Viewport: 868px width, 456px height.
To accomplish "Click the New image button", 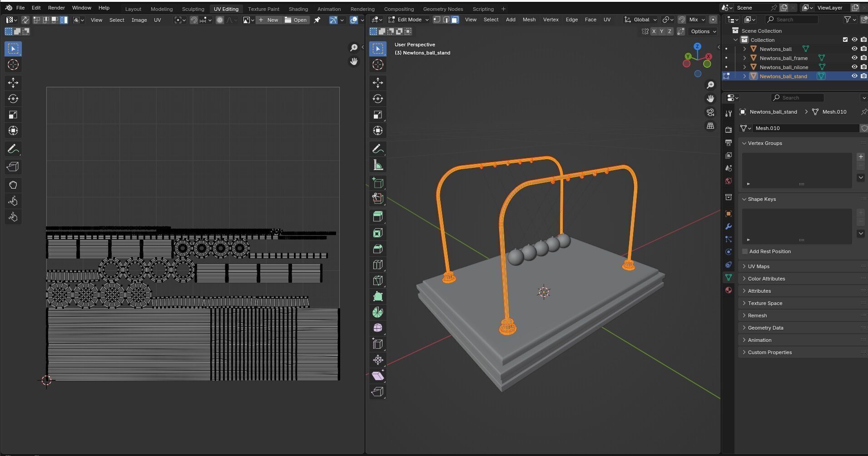I will pos(268,20).
